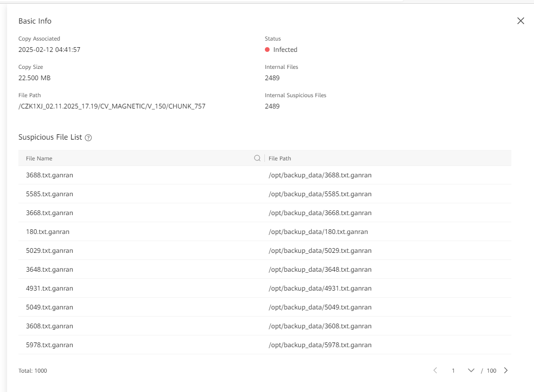
Task: Select the 4931.txt.ganran file entry
Action: coord(50,288)
